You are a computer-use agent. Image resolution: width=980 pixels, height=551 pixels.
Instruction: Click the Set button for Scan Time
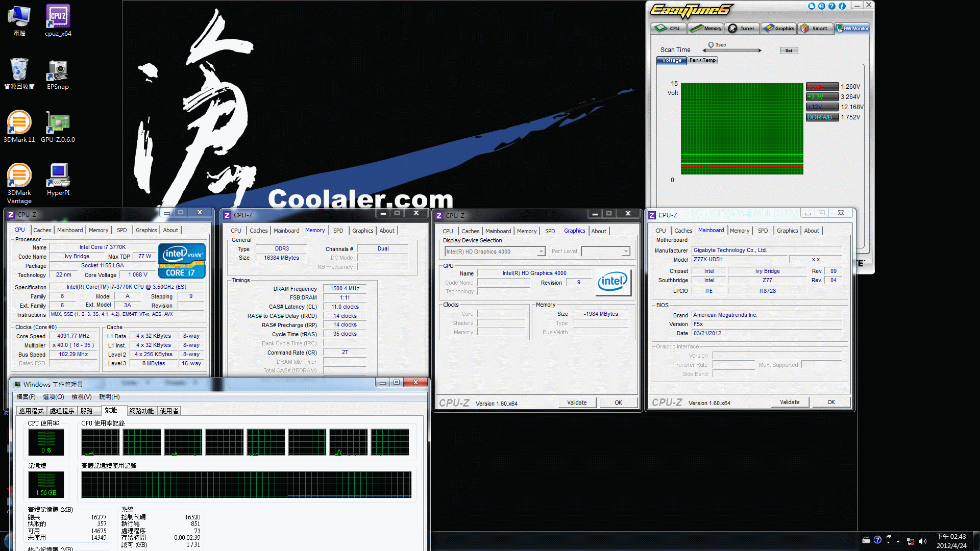(x=789, y=51)
